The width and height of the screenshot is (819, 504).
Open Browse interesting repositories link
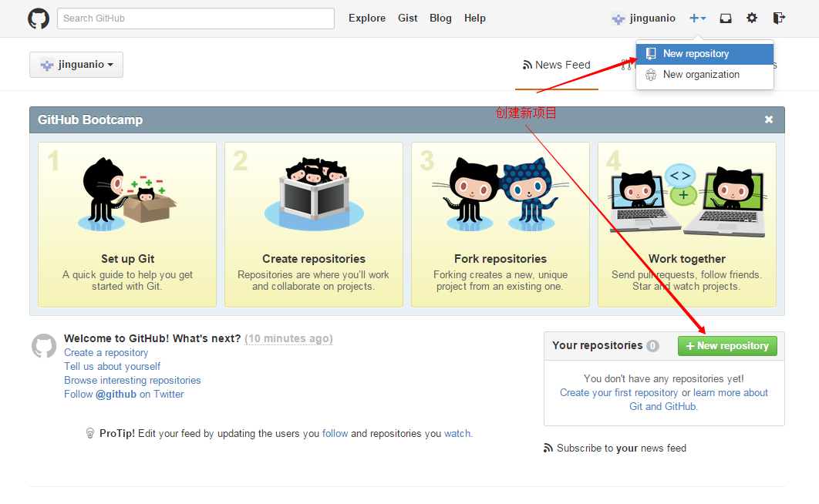(133, 381)
